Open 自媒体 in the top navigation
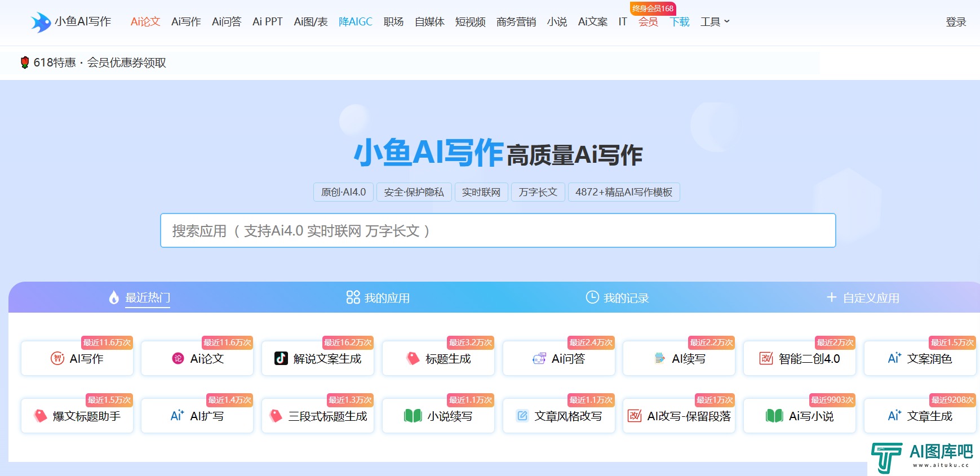The image size is (980, 476). (429, 22)
